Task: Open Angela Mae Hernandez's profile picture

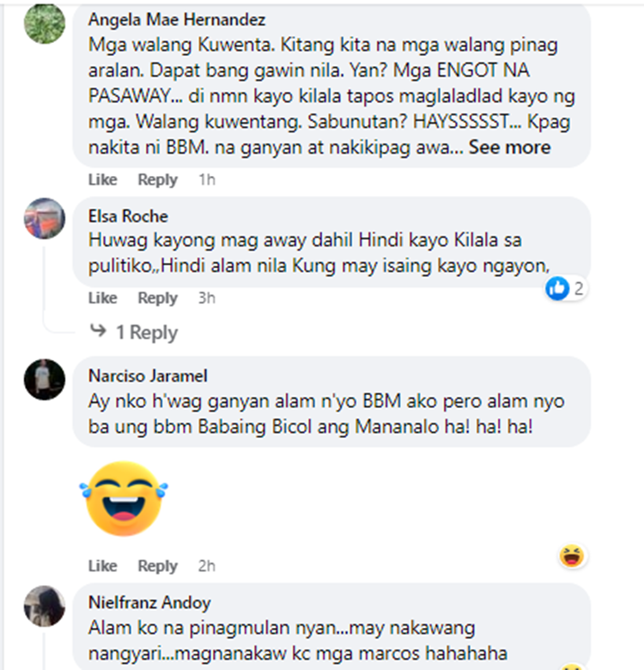Action: point(45,23)
